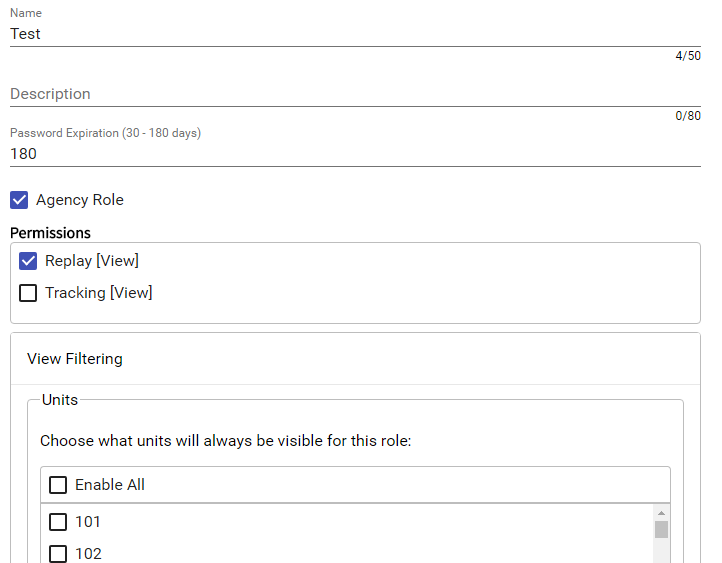Click the Units group legend

[x=60, y=399]
